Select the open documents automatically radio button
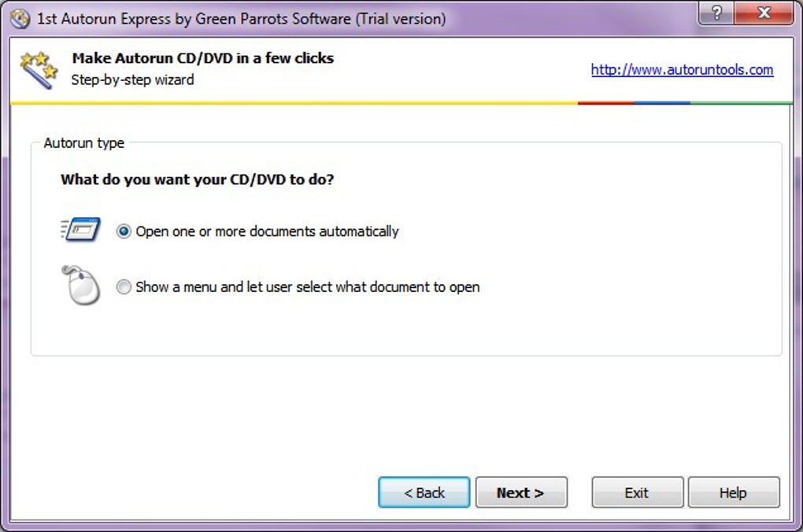 124,231
